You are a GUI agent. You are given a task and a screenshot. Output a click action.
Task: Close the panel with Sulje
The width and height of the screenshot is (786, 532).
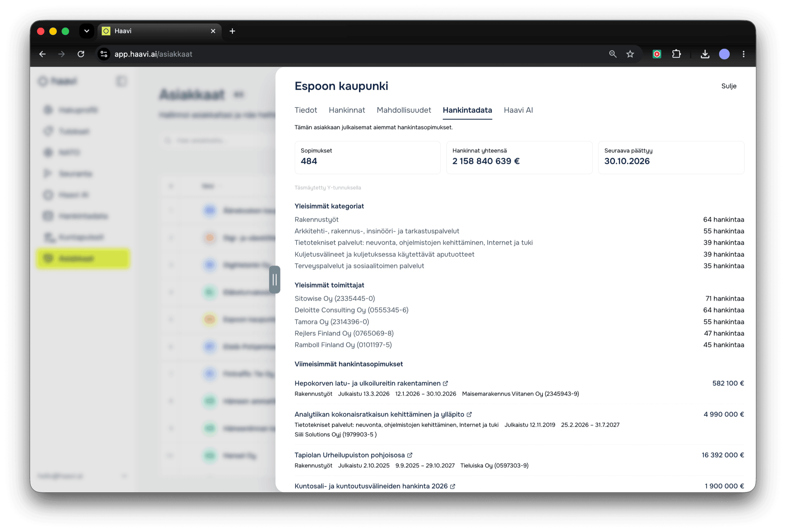729,86
